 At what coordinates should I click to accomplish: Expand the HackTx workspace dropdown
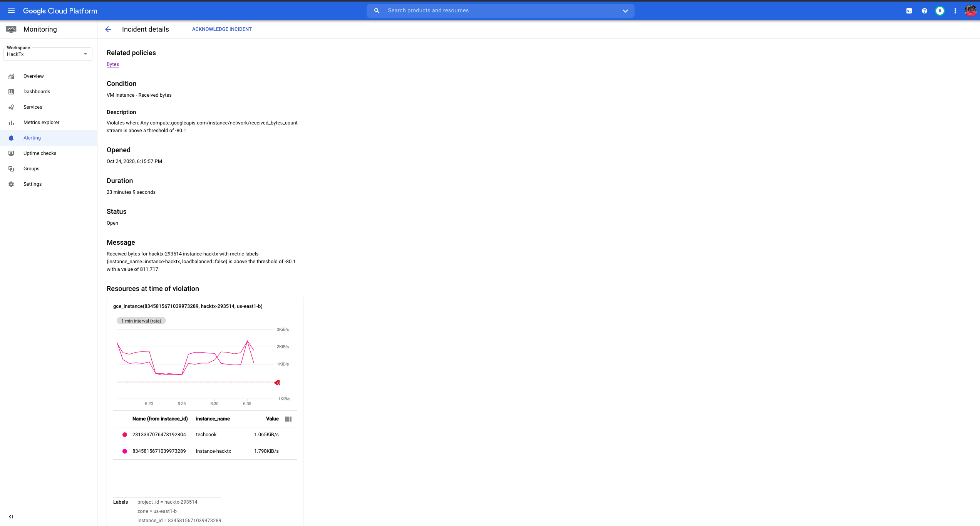[48, 54]
